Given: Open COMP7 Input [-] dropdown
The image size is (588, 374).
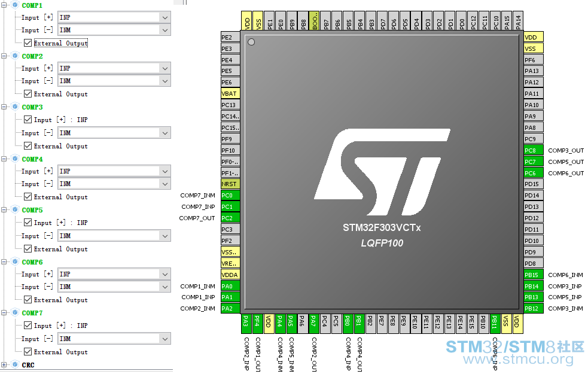Looking at the screenshot, I should (x=114, y=339).
